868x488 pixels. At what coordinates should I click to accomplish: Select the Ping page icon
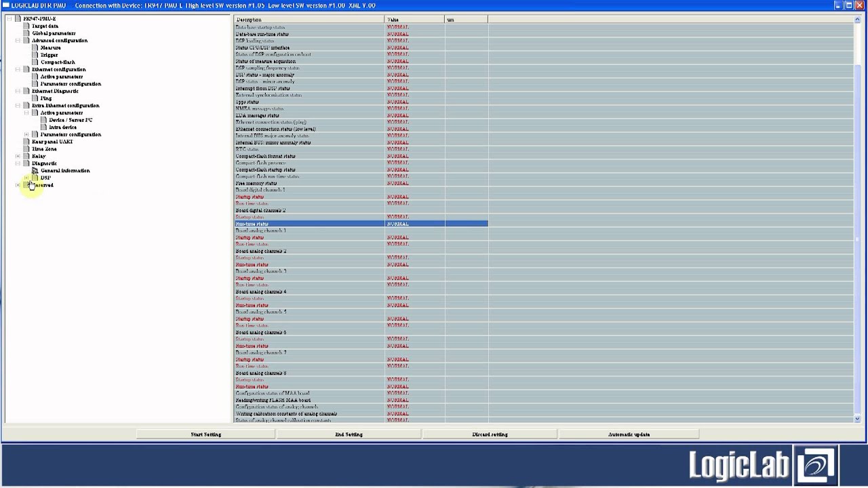pos(35,98)
